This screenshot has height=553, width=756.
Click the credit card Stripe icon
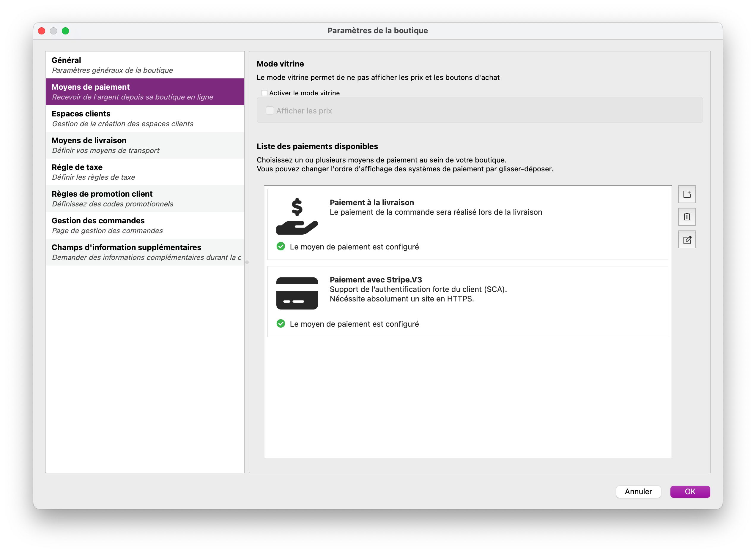(x=297, y=293)
